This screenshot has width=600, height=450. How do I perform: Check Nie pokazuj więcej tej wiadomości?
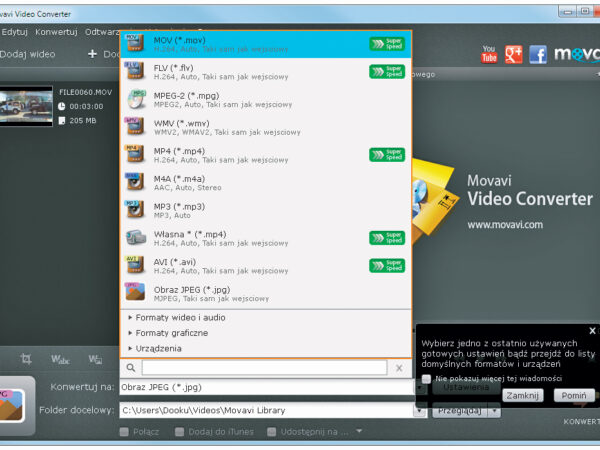(x=427, y=379)
